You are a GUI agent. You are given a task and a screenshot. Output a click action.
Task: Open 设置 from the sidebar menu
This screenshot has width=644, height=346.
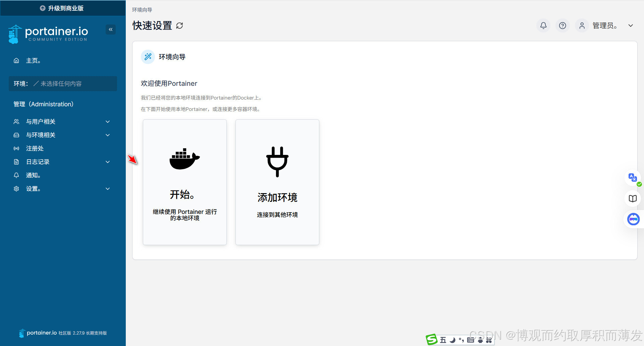tap(33, 188)
